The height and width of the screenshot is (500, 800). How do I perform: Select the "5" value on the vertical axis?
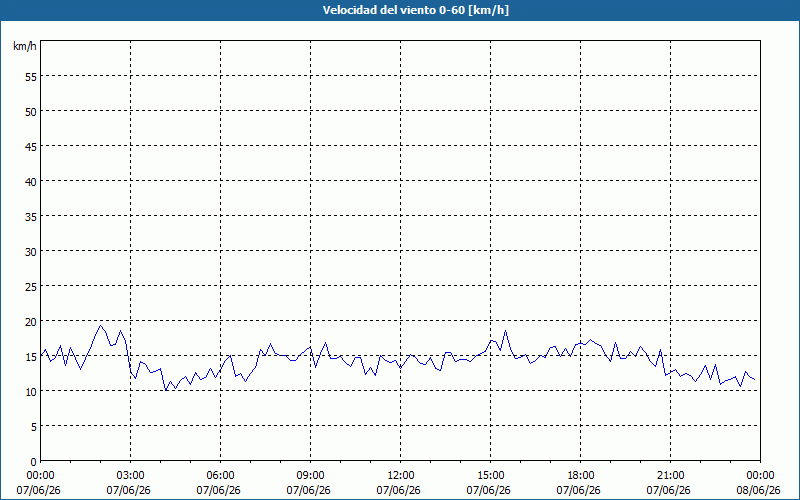click(34, 427)
